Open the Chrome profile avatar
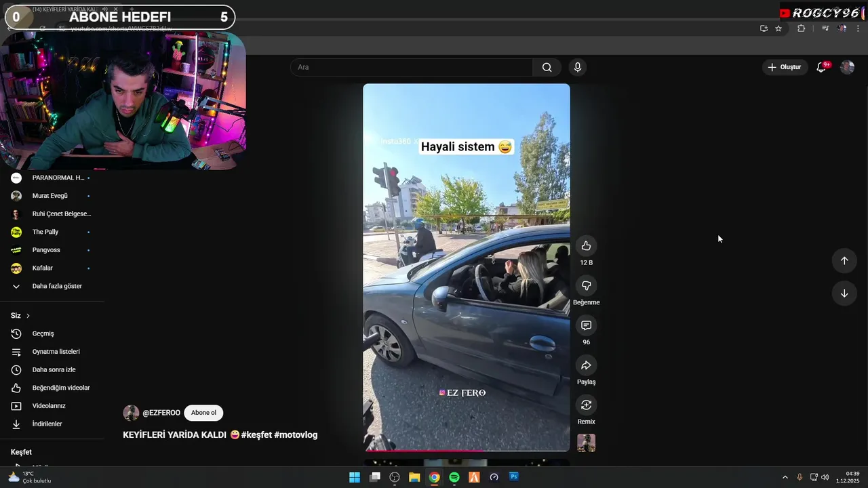 point(842,28)
